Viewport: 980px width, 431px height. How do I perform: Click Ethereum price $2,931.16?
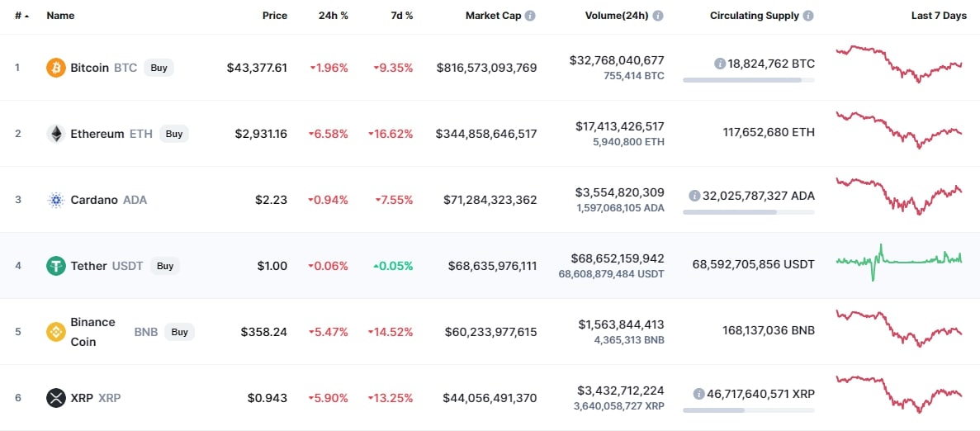pos(261,134)
